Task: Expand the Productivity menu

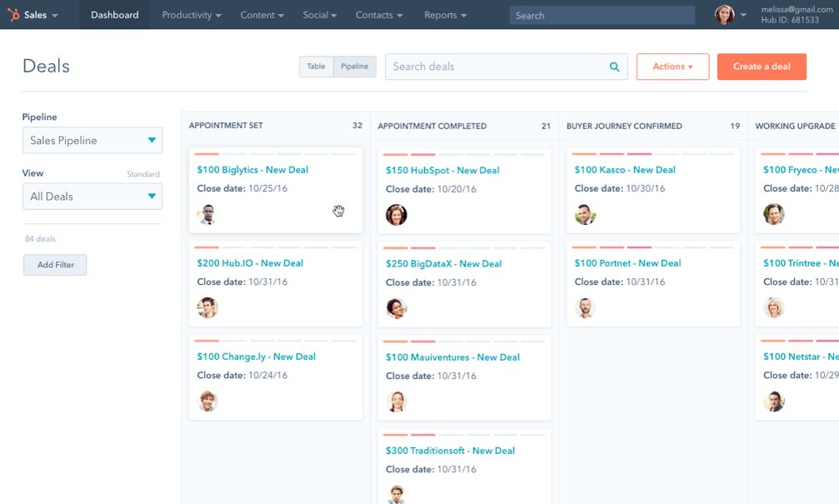Action: 192,15
